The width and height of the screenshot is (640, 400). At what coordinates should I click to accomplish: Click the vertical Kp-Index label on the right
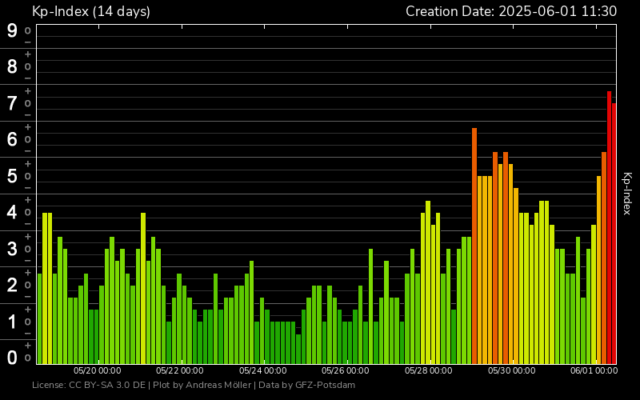click(x=627, y=193)
